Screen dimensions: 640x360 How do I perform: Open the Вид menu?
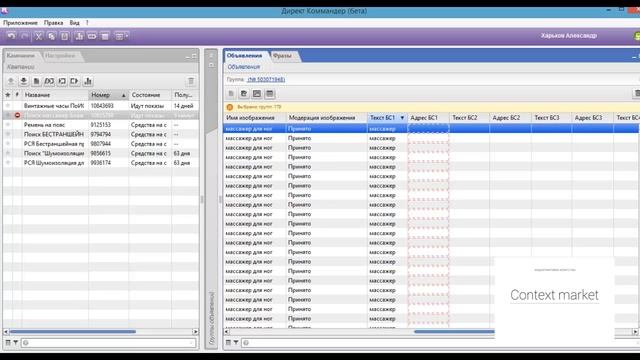pos(74,23)
